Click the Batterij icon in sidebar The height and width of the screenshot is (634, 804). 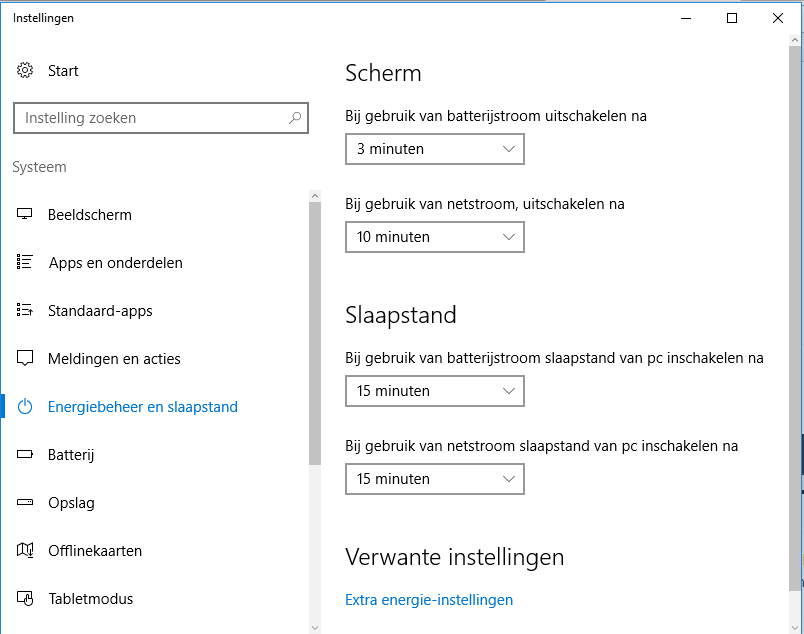tap(26, 455)
